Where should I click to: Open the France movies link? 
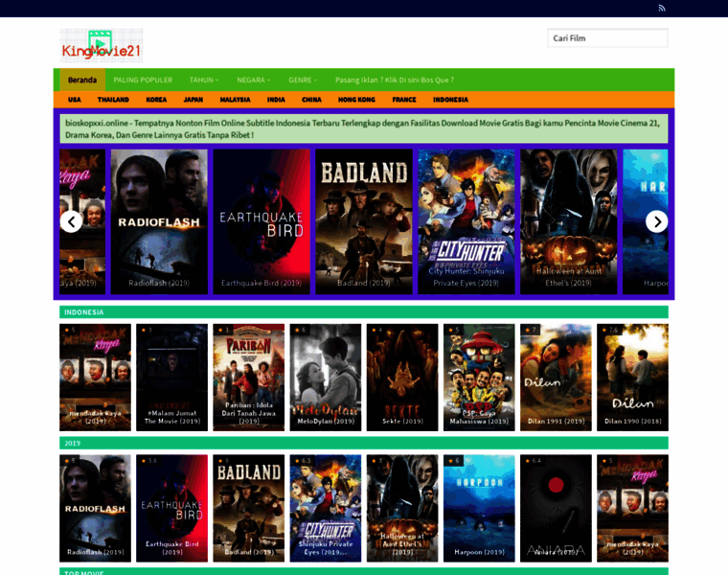pyautogui.click(x=404, y=100)
